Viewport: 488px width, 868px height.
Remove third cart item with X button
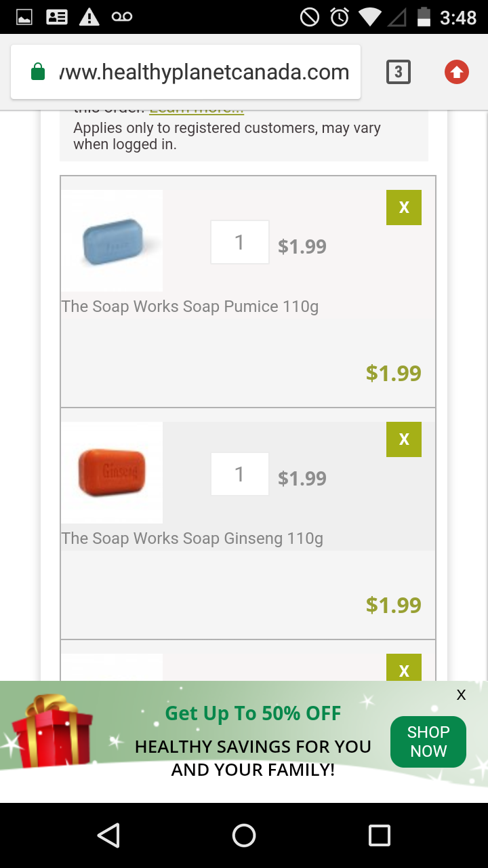[404, 669]
